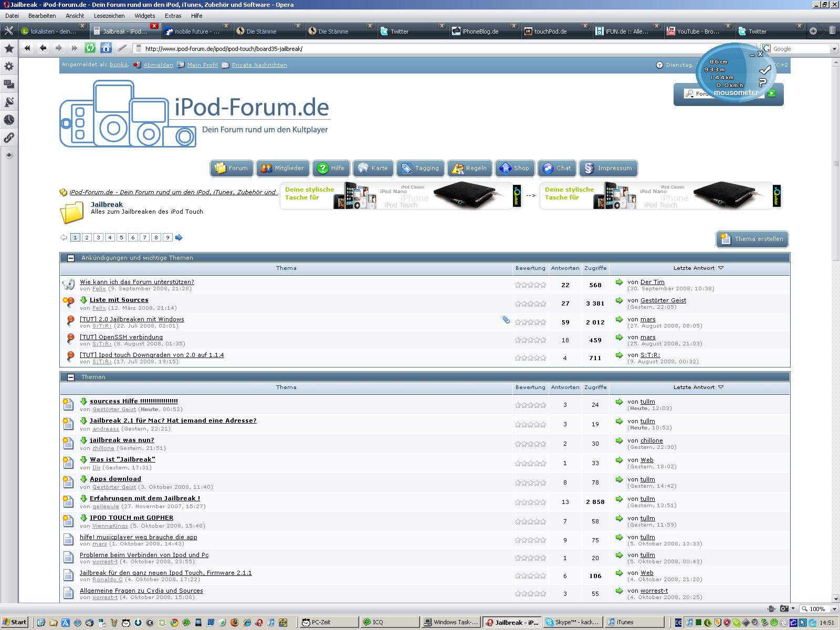Open a new tab with plus button

pyautogui.click(x=813, y=31)
